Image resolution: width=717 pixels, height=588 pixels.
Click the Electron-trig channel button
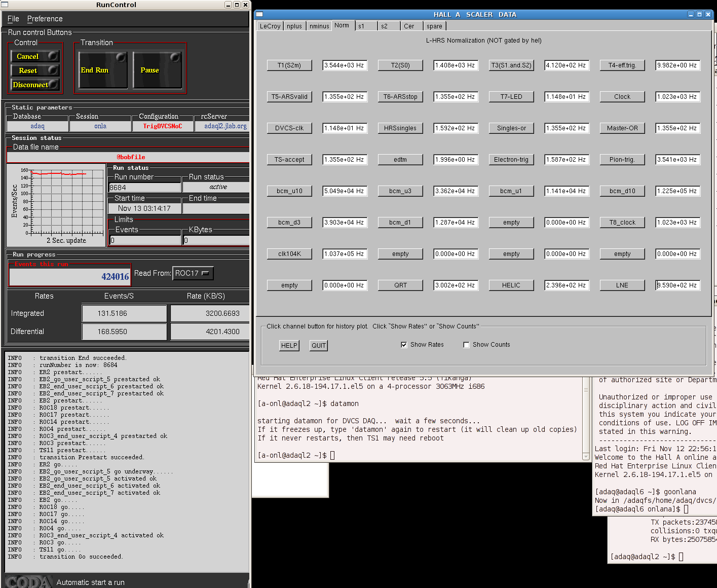pos(511,160)
